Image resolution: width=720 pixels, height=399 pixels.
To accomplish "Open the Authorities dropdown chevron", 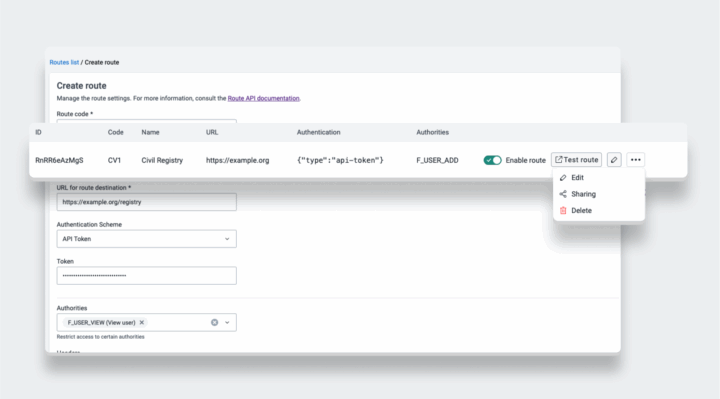I will pyautogui.click(x=227, y=322).
